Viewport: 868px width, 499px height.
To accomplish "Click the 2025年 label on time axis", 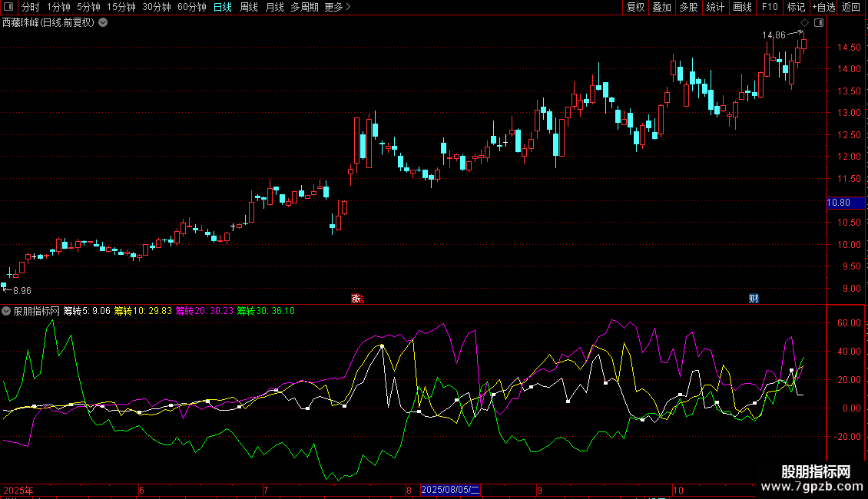I will (x=18, y=490).
